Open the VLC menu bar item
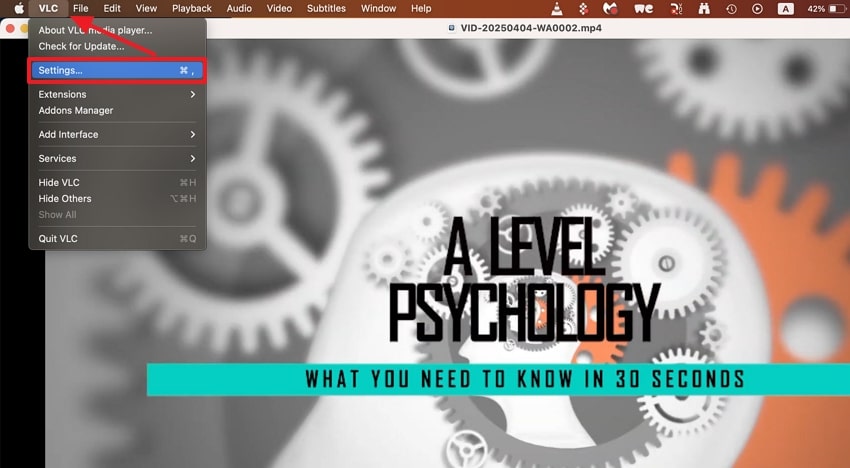This screenshot has height=468, width=850. [x=48, y=9]
